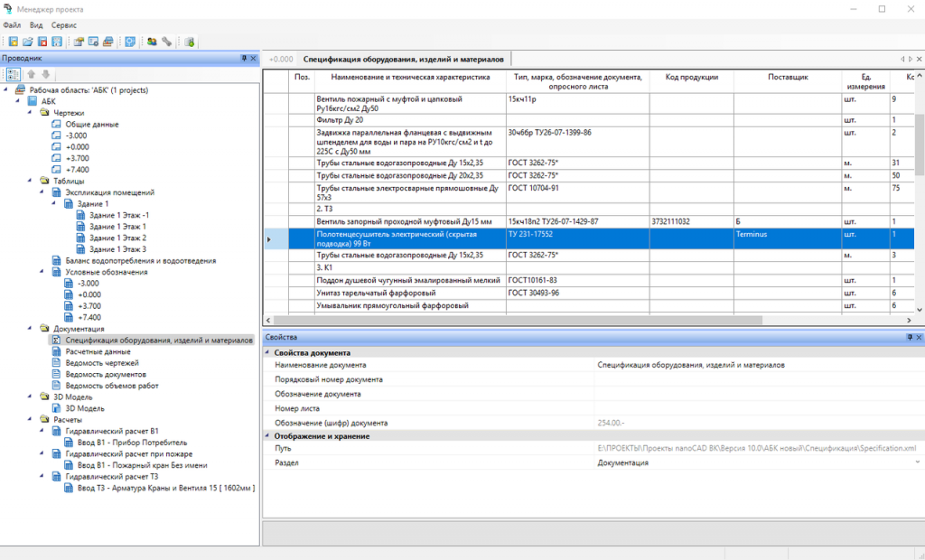925x560 pixels.
Task: Collapse the Рабочая область 'АБК' root node
Action: pyautogui.click(x=6, y=89)
